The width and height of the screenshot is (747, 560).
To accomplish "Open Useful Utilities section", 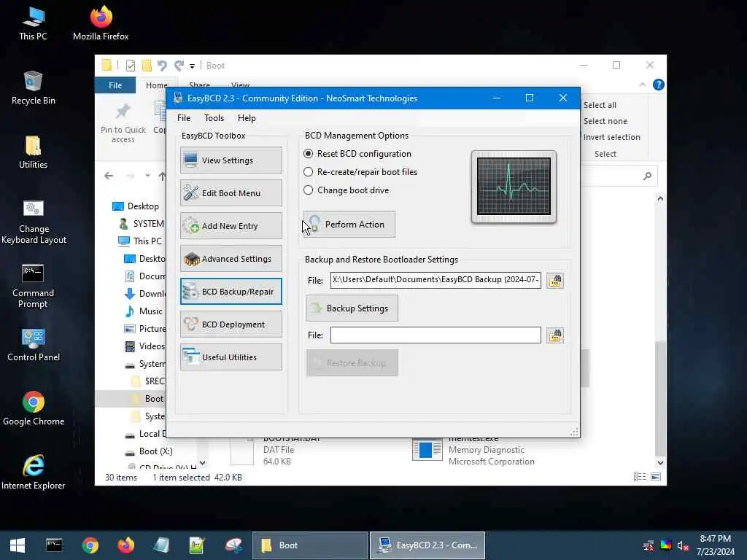I will 231,357.
